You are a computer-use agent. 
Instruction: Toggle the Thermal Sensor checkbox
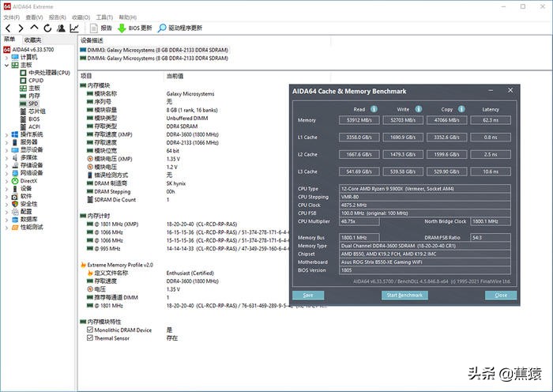(90, 338)
